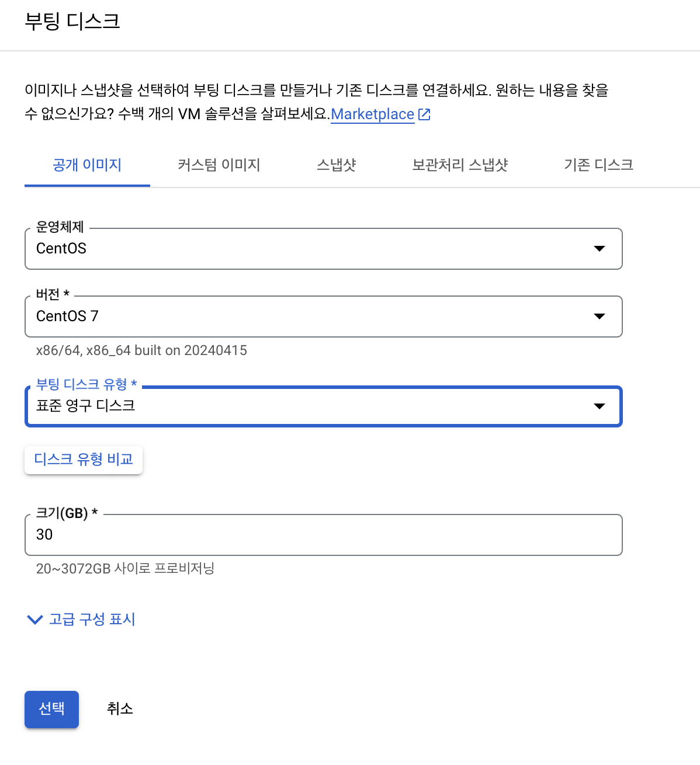Click the arrow of the 운영체제 dropdown

pos(599,249)
